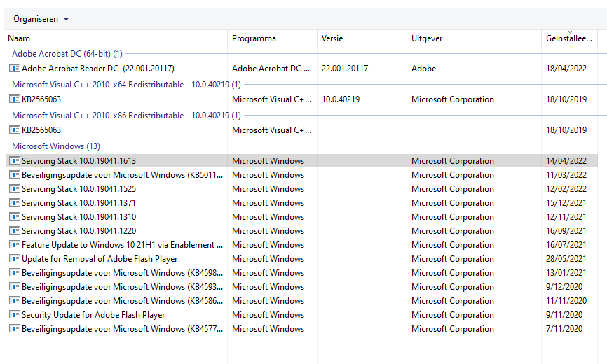Select Beveiligingsupdate voor Microsoft Windows (KB4586...
607x364 pixels.
123,301
